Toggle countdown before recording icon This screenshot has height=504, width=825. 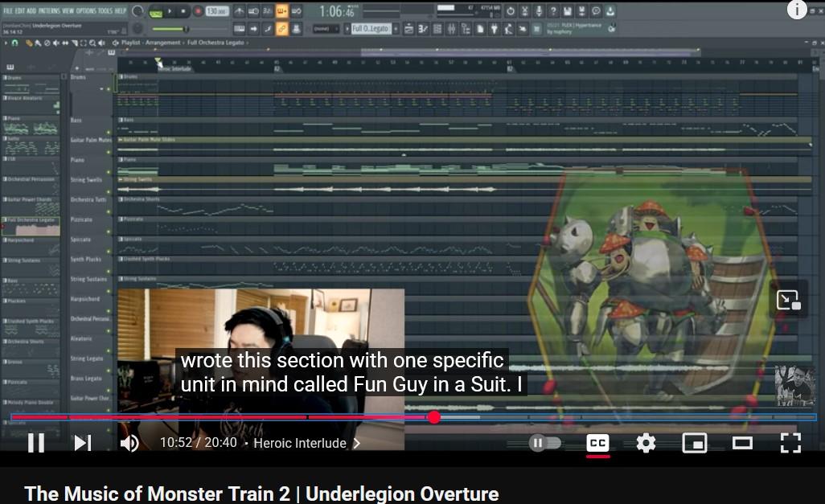pos(268,11)
